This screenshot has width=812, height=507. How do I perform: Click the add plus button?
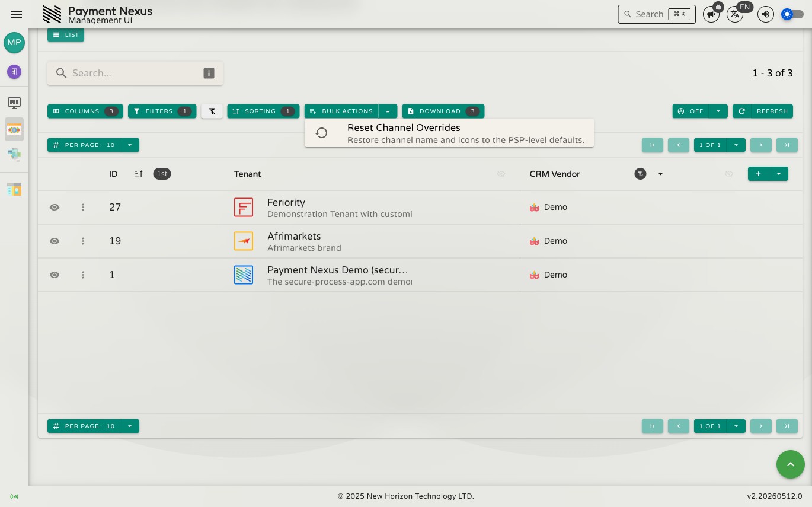(x=759, y=174)
